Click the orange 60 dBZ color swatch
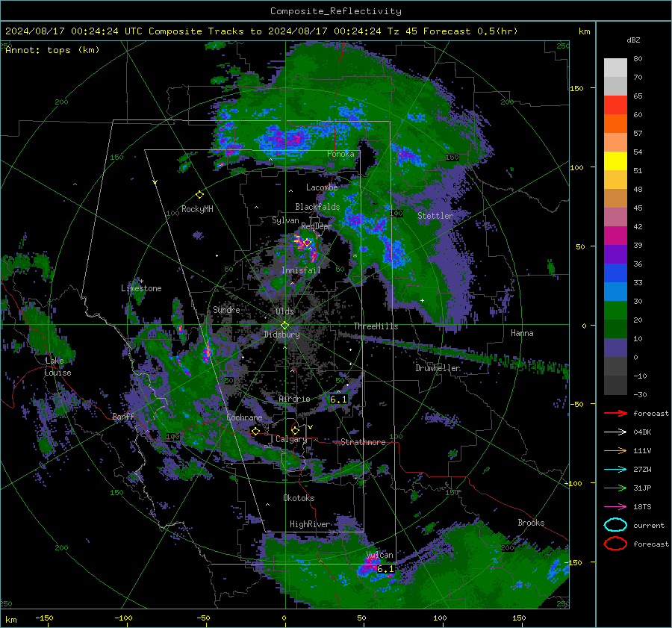Image resolution: width=672 pixels, height=628 pixels. coord(615,123)
